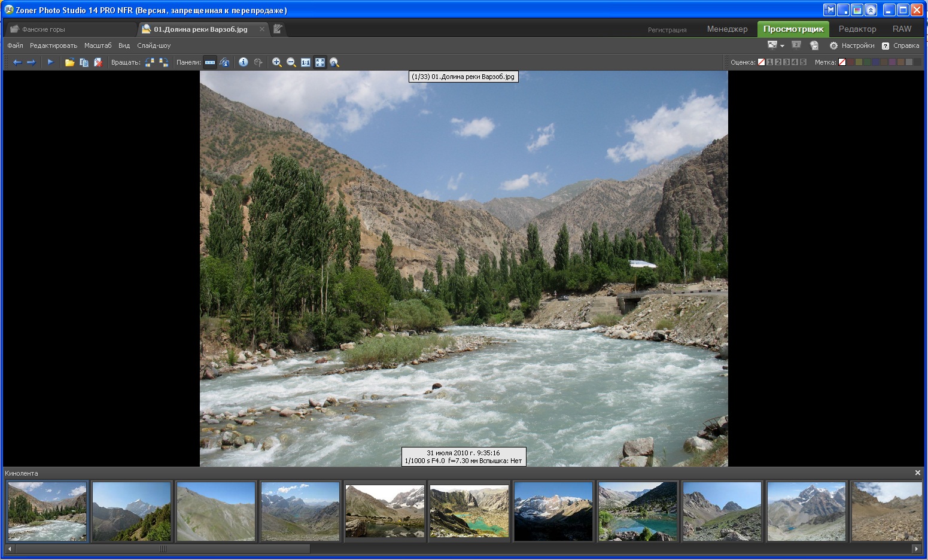Go to the next image with right arrow
Screen dimensions: 928x560
click(x=31, y=62)
